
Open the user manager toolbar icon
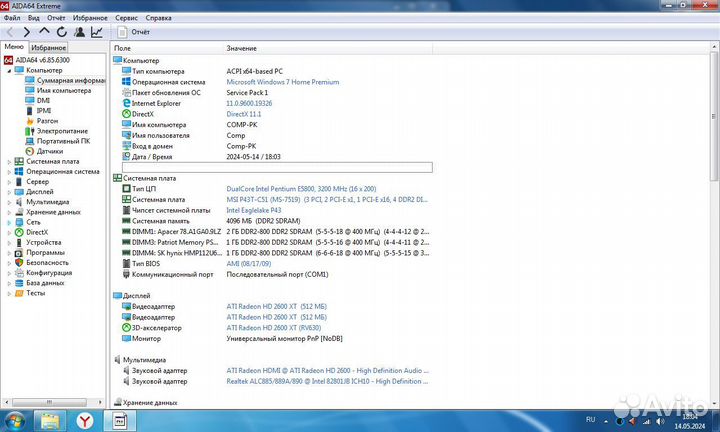79,32
